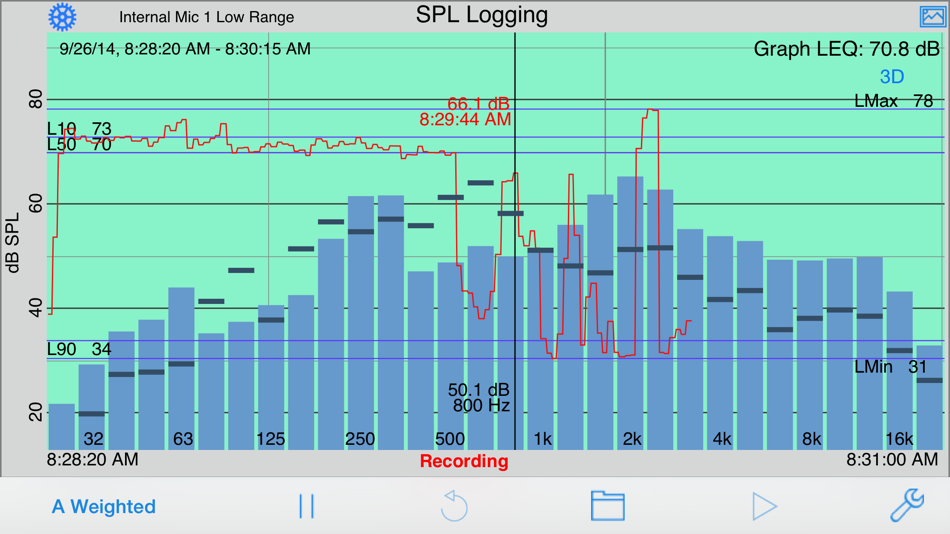This screenshot has width=950, height=534.
Task: Switch to the 3D view
Action: 892,77
